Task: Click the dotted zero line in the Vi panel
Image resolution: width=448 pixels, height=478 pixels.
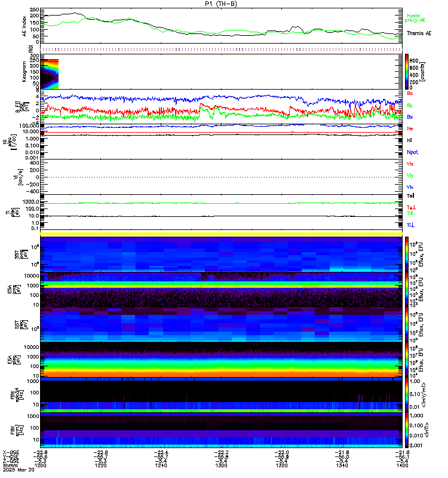Action: tap(221, 177)
